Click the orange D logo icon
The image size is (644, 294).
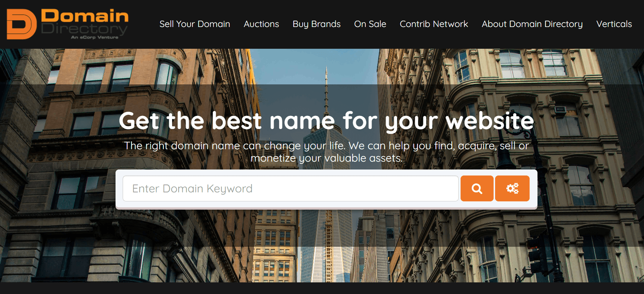pyautogui.click(x=22, y=24)
